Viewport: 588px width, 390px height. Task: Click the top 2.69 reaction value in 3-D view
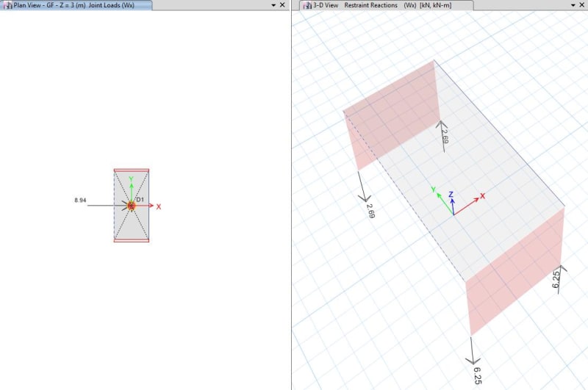click(x=445, y=136)
